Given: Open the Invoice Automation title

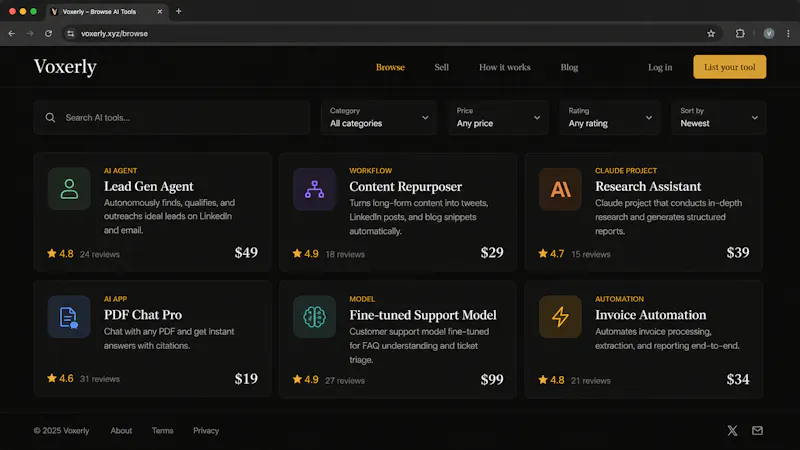Looking at the screenshot, I should [651, 315].
